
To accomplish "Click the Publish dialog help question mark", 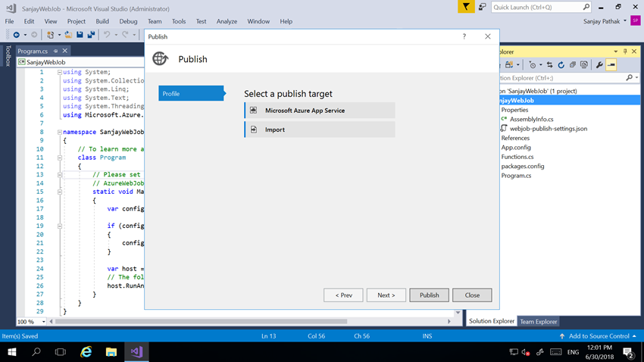I will pos(464,36).
